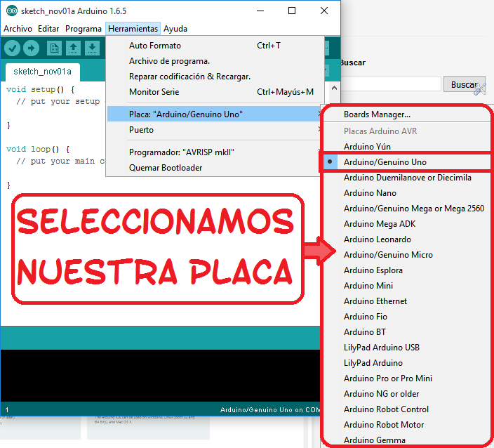The image size is (494, 448).
Task: Select Reparar codificación & Recargar
Action: coord(215,77)
